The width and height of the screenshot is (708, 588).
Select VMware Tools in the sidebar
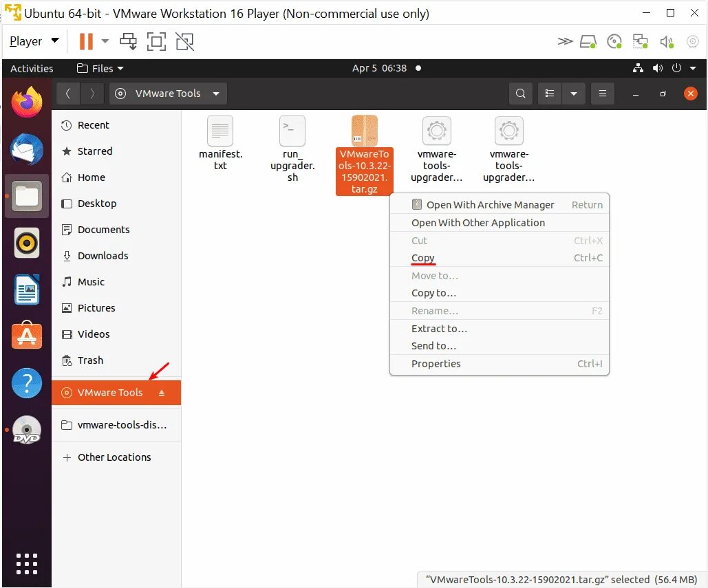(x=116, y=393)
